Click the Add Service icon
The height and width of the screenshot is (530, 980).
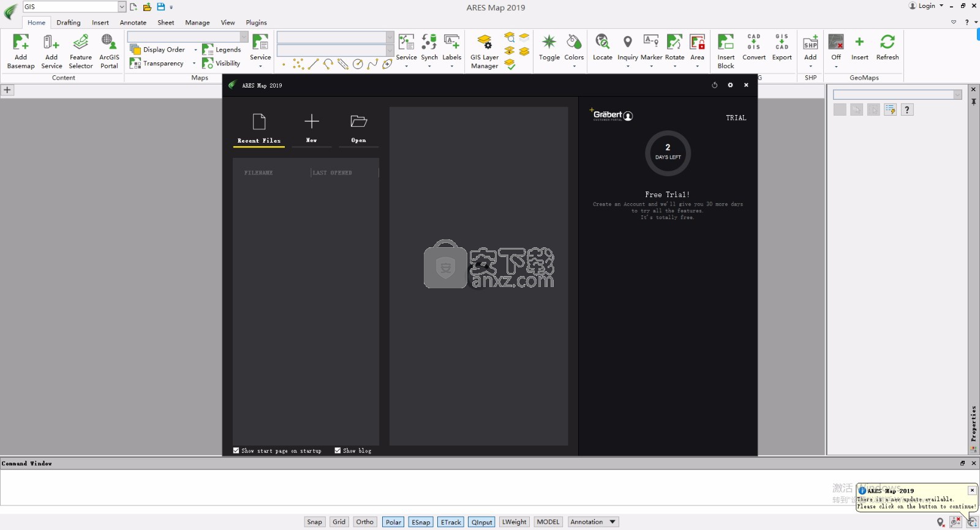coord(51,42)
